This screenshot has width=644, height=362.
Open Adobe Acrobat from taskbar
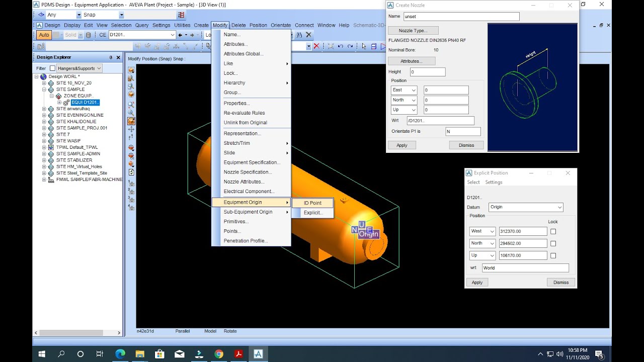(238, 354)
